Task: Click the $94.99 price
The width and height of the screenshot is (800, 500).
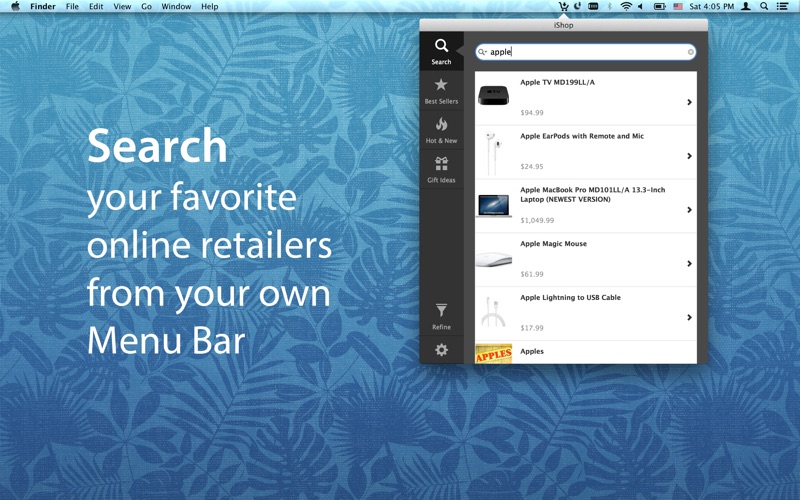Action: pos(532,113)
